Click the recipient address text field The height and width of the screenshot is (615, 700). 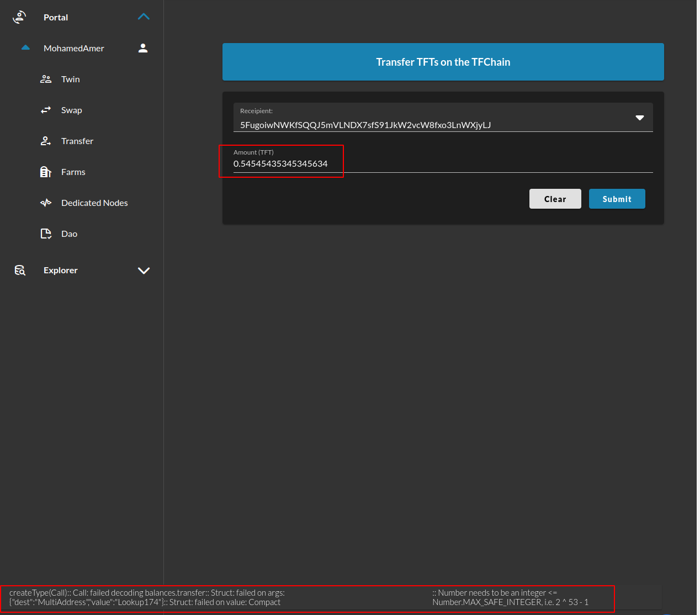point(386,125)
